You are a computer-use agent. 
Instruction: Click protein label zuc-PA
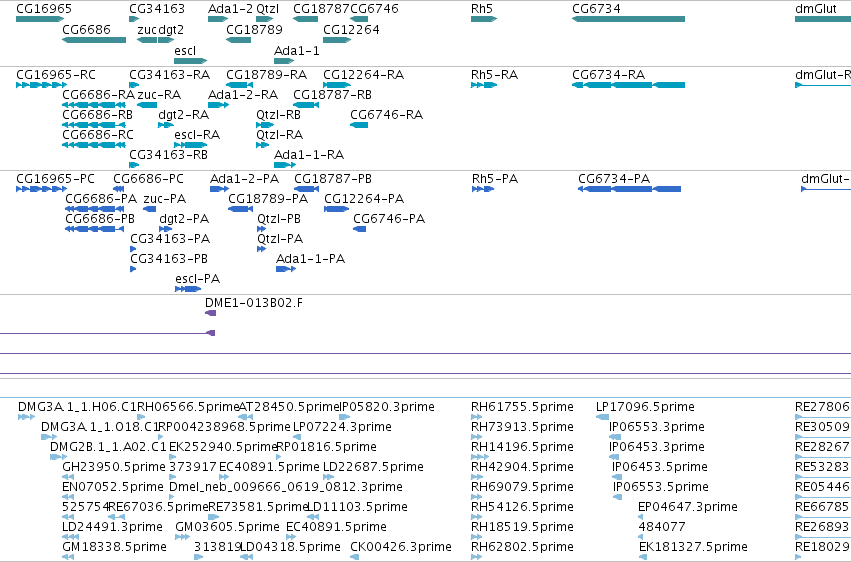164,199
